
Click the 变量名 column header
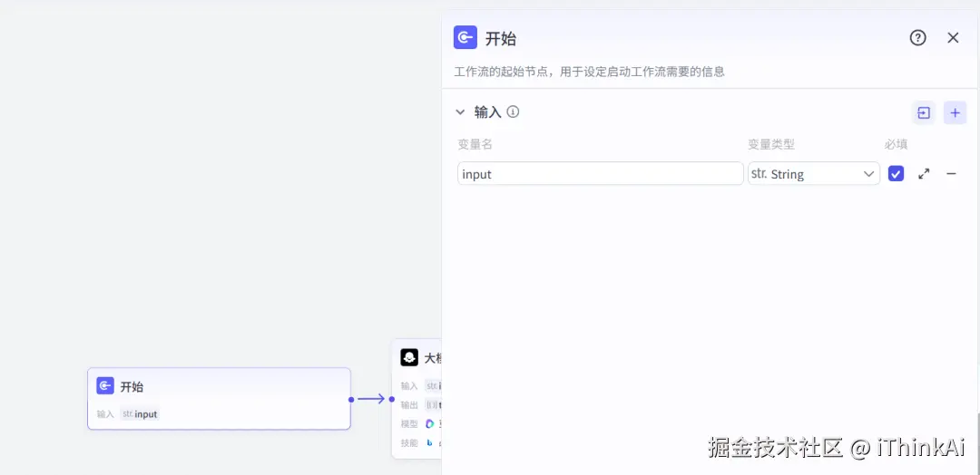tap(475, 144)
